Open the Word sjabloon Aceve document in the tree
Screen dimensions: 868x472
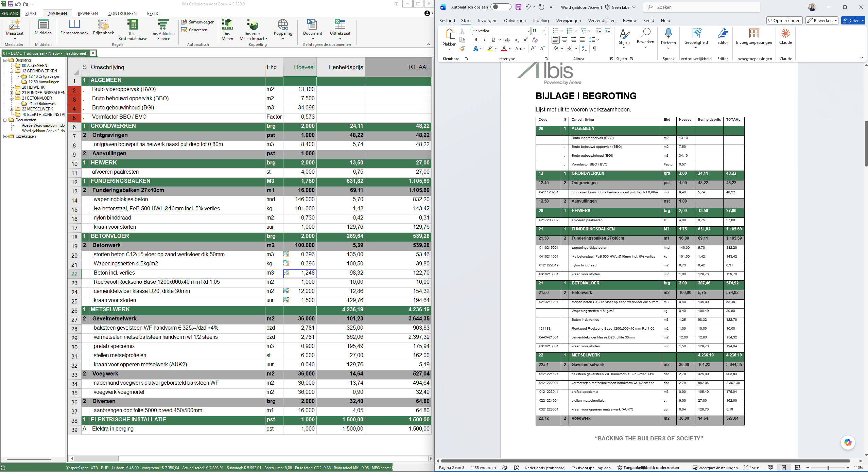click(x=44, y=131)
